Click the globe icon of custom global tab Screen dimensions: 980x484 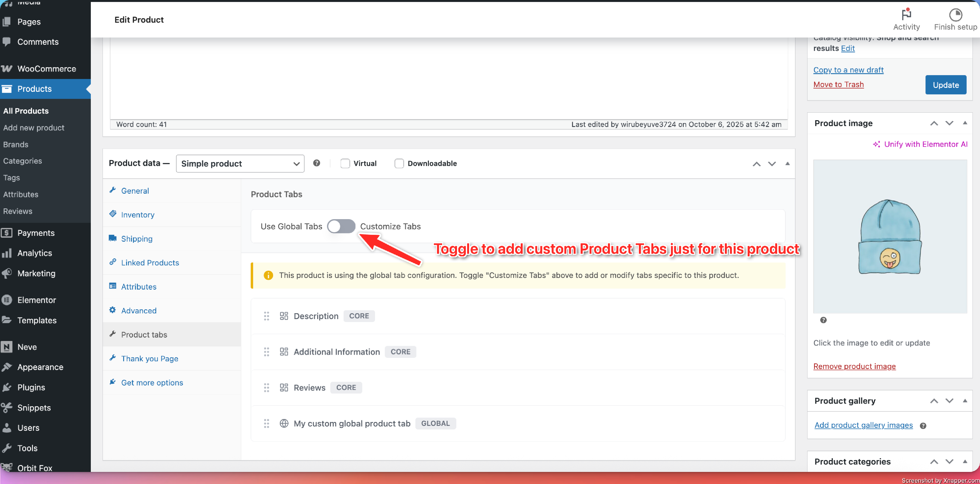click(x=284, y=423)
